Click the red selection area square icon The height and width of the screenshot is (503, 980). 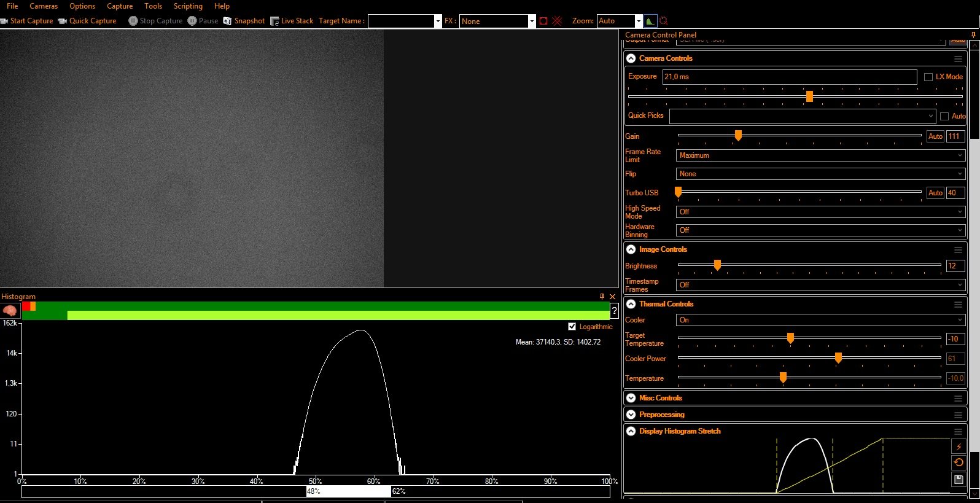coord(543,21)
